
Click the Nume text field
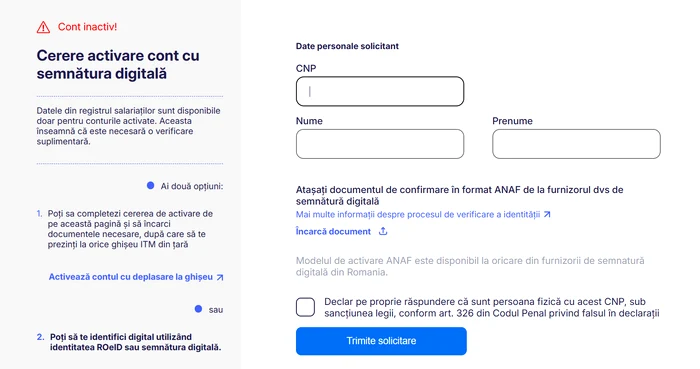pos(380,144)
